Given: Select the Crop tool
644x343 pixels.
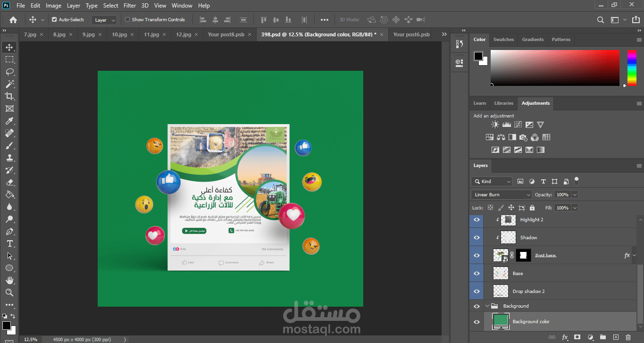Looking at the screenshot, I should point(9,96).
